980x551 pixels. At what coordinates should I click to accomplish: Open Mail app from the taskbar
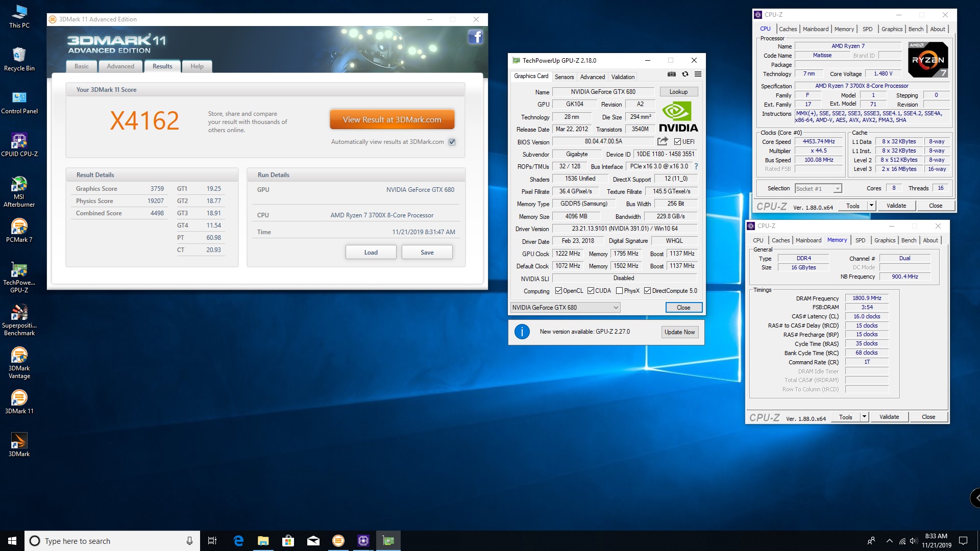313,541
